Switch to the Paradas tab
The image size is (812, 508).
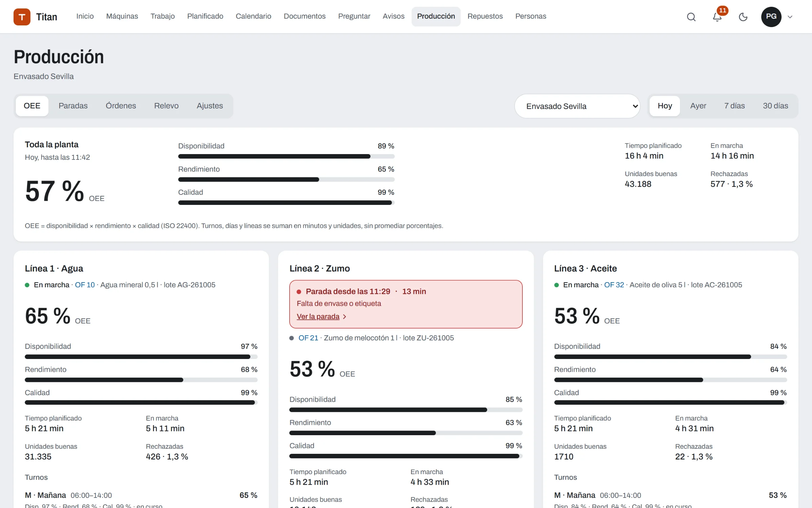tap(73, 106)
